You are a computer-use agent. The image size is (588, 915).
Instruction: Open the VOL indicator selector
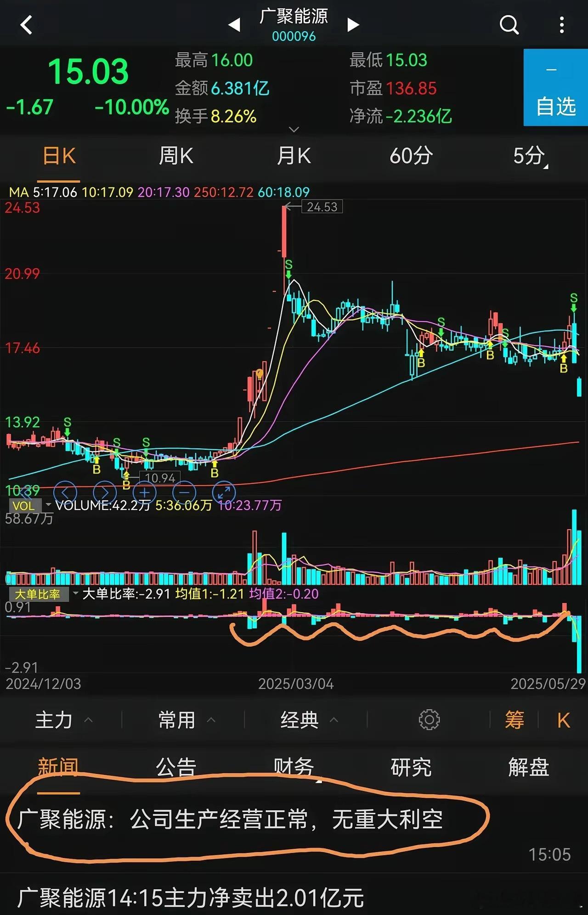pos(30,505)
